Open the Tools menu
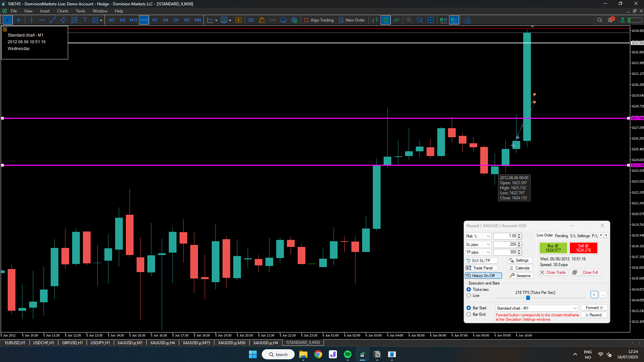 coord(81,11)
